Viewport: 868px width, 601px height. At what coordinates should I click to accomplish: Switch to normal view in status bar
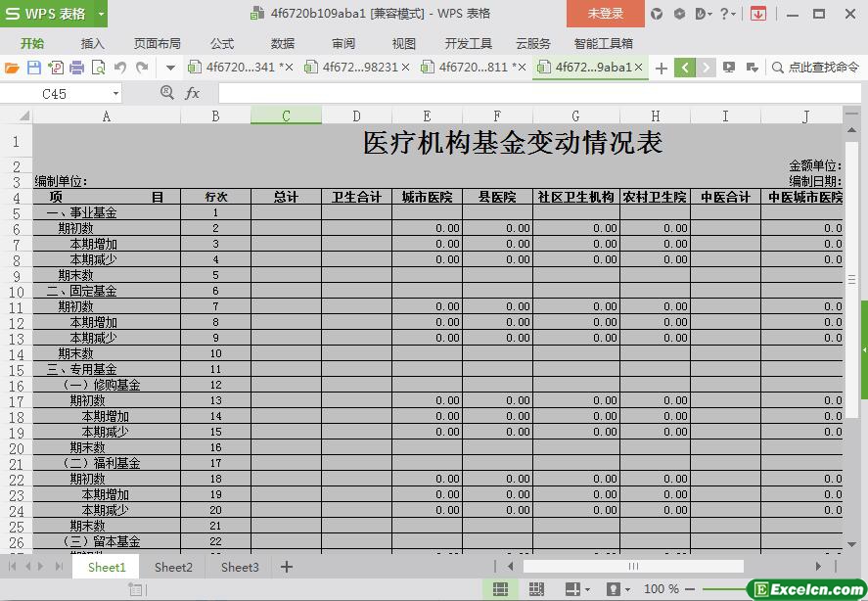click(x=500, y=589)
